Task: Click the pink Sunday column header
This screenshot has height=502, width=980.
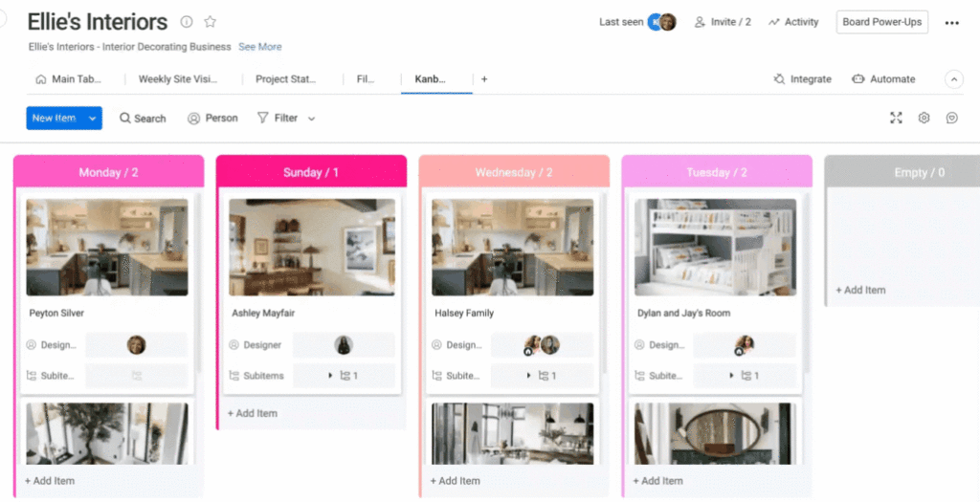Action: coord(311,172)
